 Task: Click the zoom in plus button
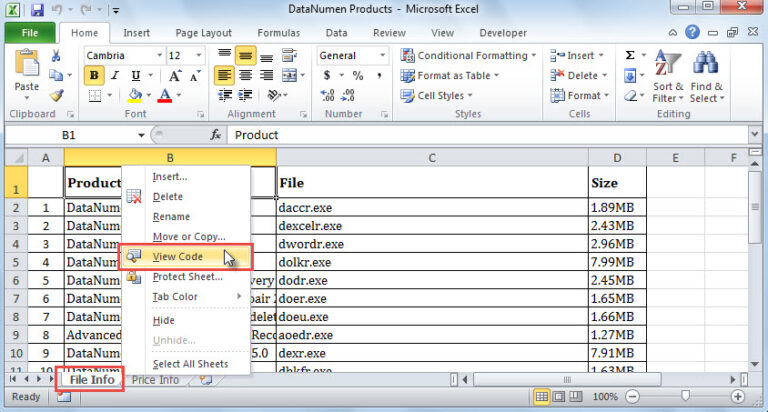click(738, 396)
